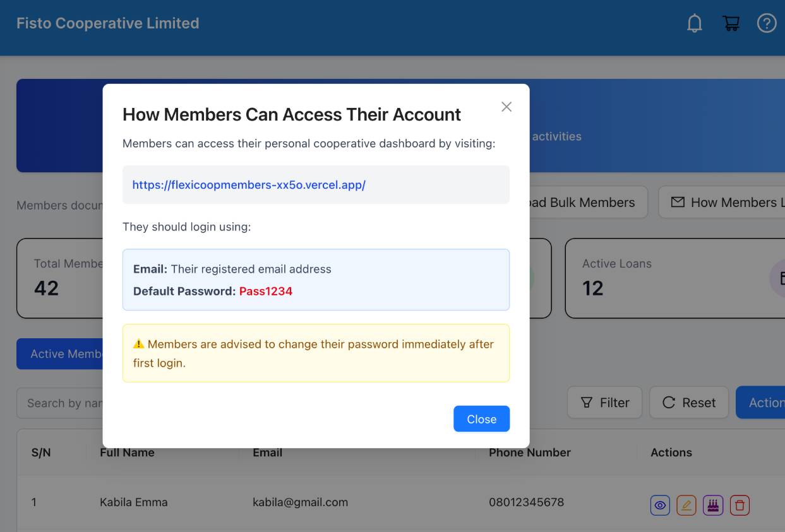Open the notifications bell icon
Viewport: 785px width, 532px height.
coord(695,23)
